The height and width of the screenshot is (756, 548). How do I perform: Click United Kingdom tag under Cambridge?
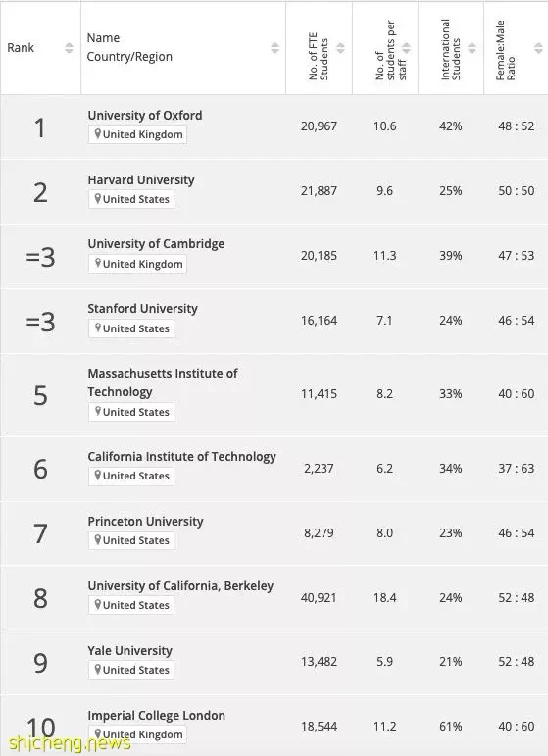[x=137, y=264]
